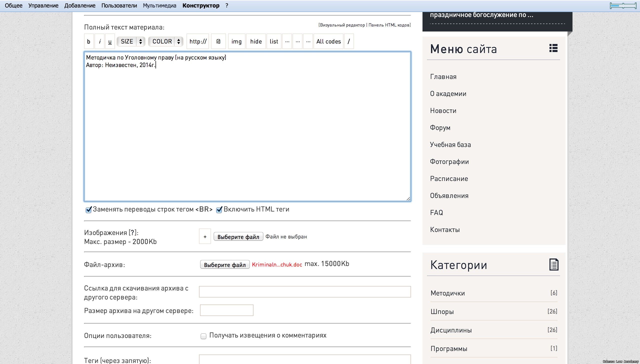Open the image help '[?]' link

133,233
